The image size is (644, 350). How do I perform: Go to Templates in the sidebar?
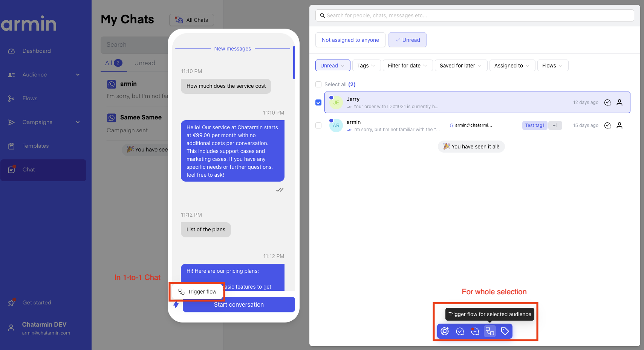(35, 146)
